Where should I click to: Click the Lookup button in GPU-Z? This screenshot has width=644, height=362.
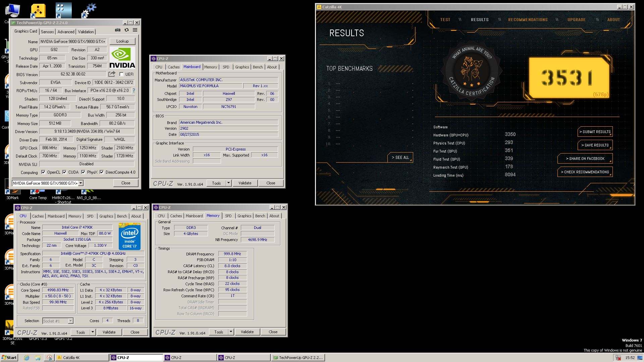pyautogui.click(x=122, y=41)
